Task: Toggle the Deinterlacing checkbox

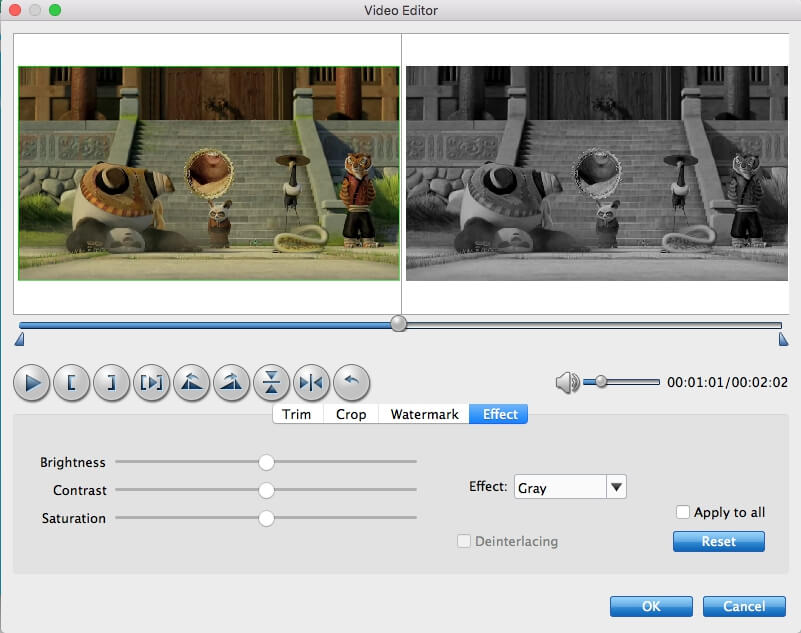Action: click(464, 541)
